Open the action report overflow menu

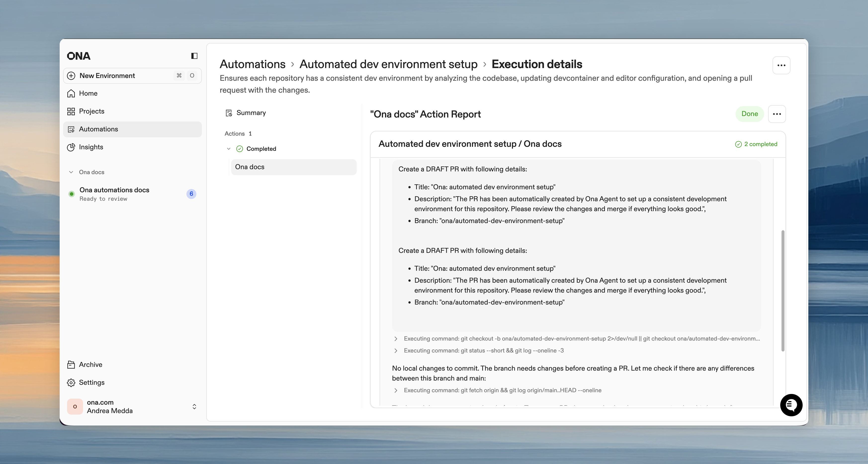(x=777, y=114)
